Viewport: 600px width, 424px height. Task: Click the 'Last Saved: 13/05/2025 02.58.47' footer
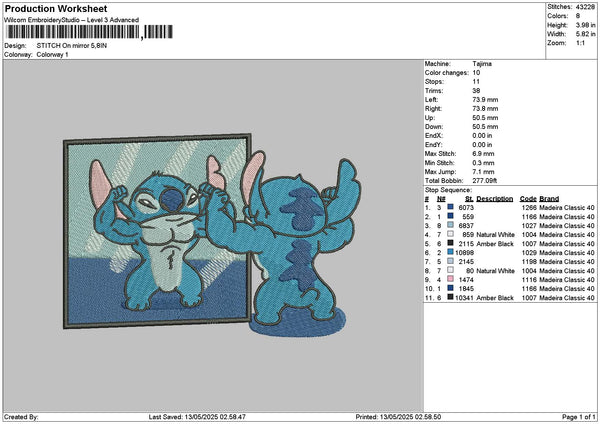click(197, 417)
